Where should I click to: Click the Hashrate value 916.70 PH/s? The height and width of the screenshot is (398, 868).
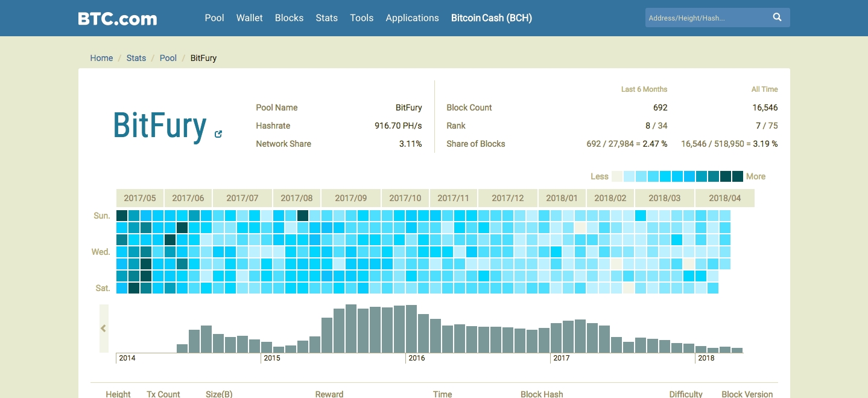click(398, 126)
